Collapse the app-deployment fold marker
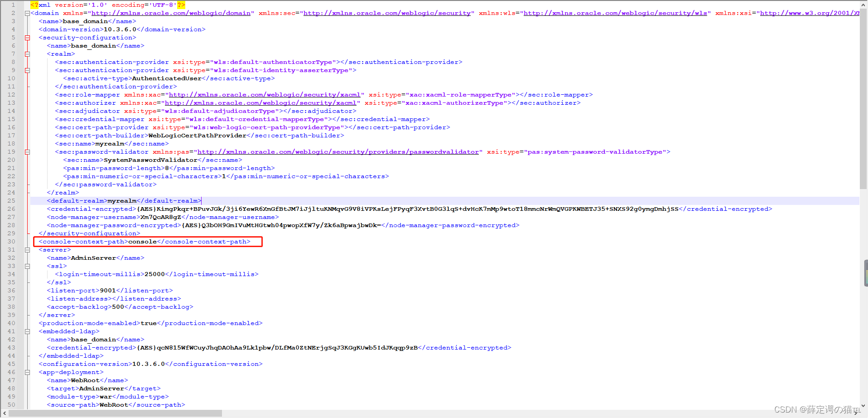 click(27, 372)
